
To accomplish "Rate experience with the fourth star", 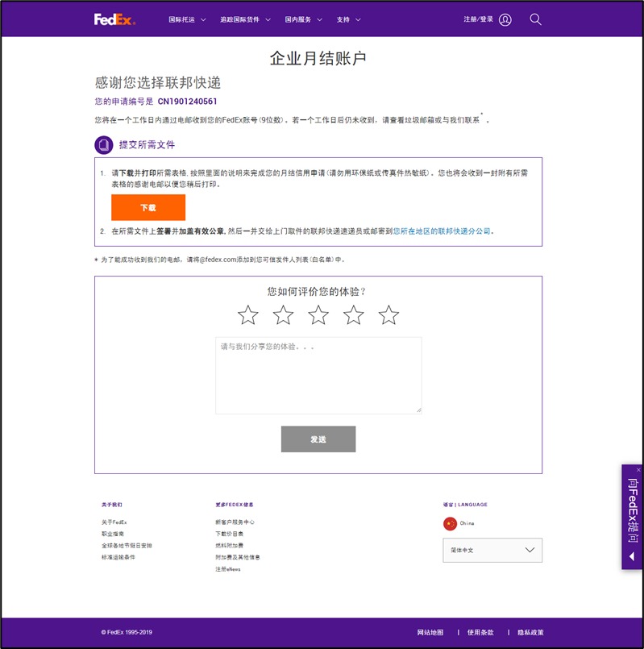I will 354,315.
